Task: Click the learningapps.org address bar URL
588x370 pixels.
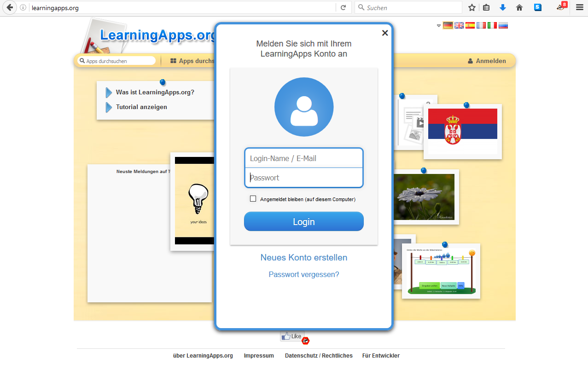Action: coord(55,8)
